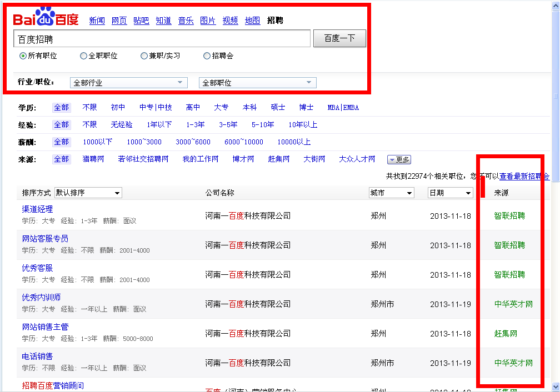This screenshot has height=392, width=560.
Task: Filter education by 本科
Action: click(x=249, y=108)
